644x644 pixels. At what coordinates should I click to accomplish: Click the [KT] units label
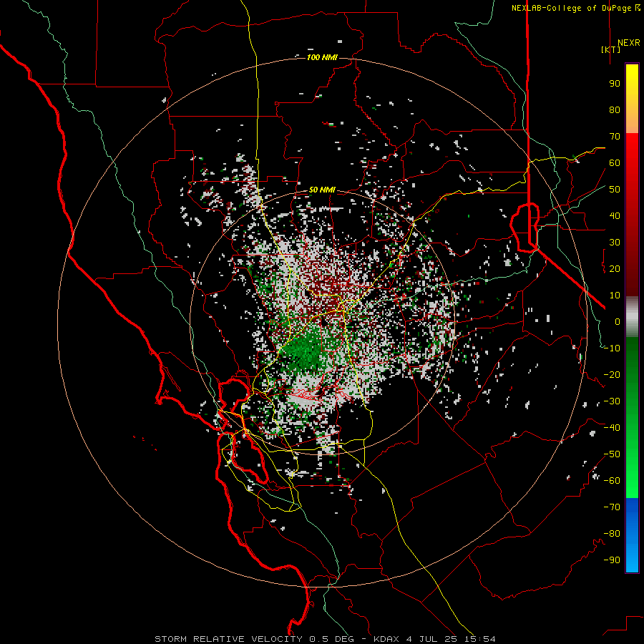611,49
